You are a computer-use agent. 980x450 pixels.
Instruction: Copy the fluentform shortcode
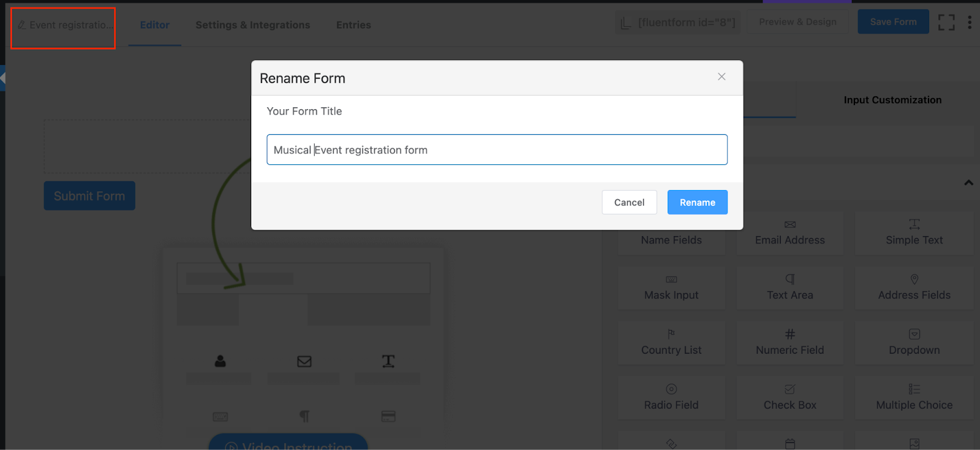point(678,23)
